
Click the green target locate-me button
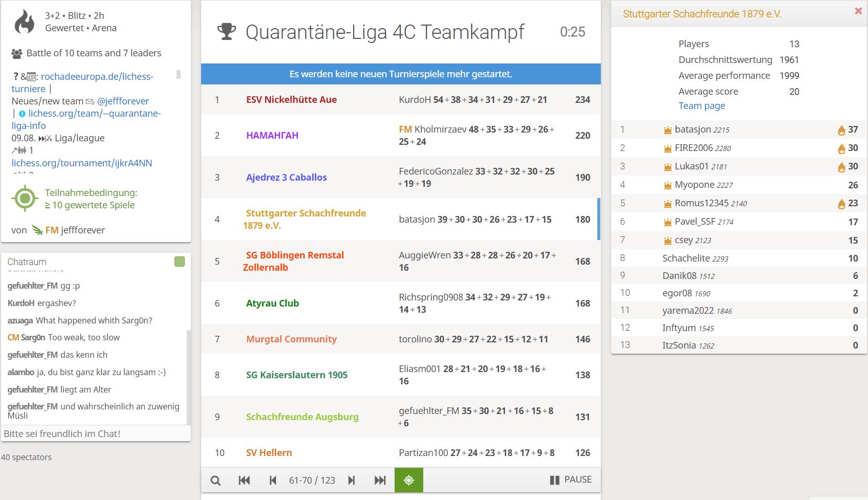(408, 480)
